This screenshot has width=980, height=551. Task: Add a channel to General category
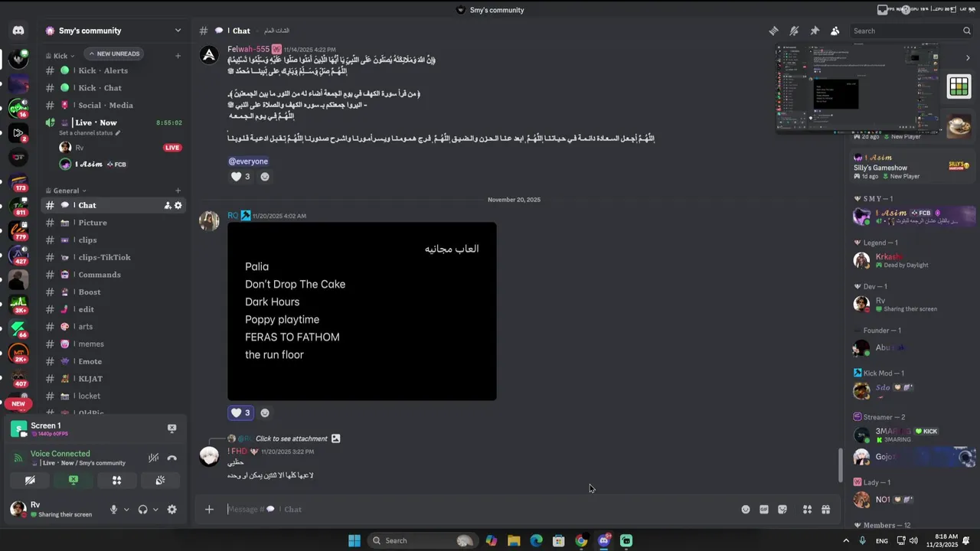tap(178, 191)
